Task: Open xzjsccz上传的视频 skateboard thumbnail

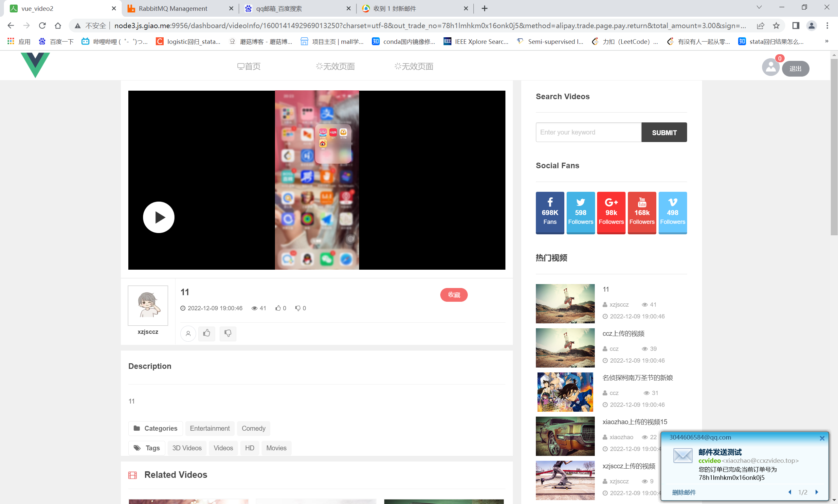Action: point(565,480)
